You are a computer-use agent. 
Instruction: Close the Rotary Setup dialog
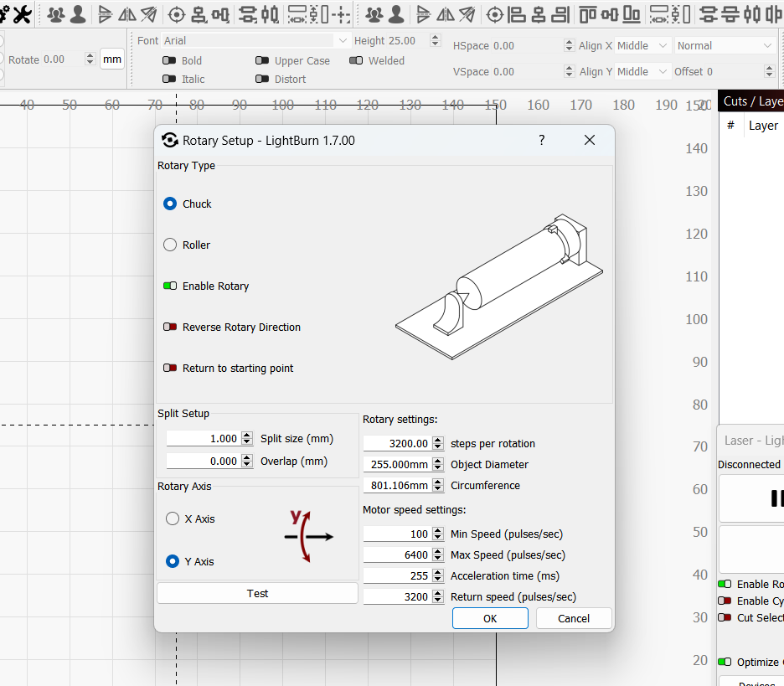coord(590,140)
